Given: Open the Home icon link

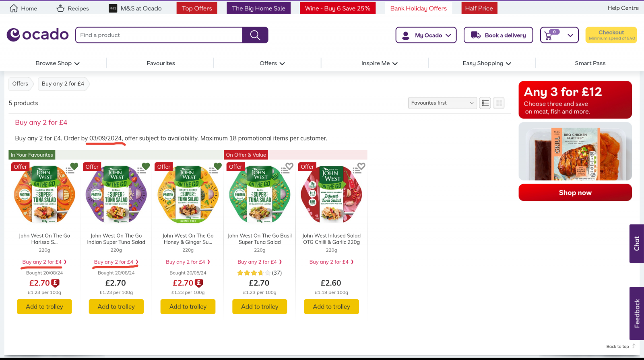Looking at the screenshot, I should (x=14, y=8).
